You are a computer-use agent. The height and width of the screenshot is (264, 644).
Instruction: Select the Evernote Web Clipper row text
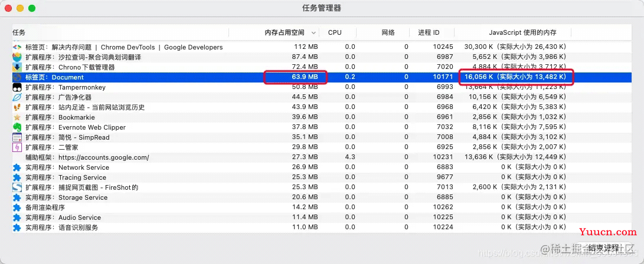(x=76, y=127)
